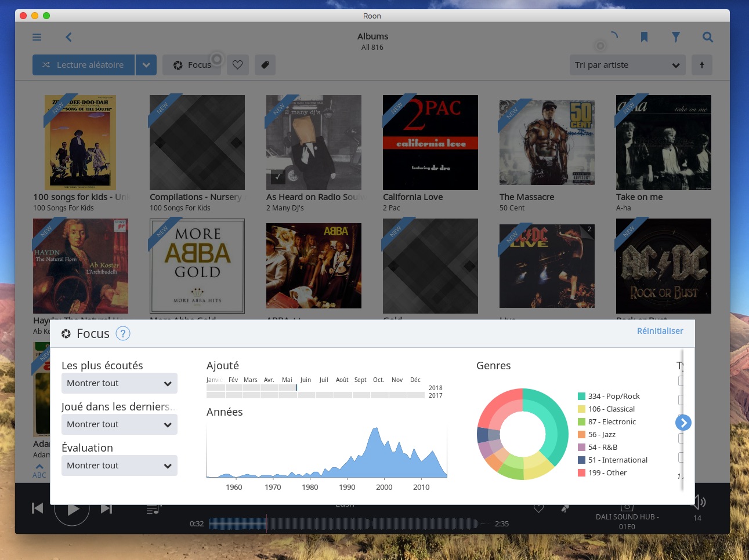The height and width of the screenshot is (560, 749).
Task: Select the 106 - Classical genre
Action: point(606,409)
